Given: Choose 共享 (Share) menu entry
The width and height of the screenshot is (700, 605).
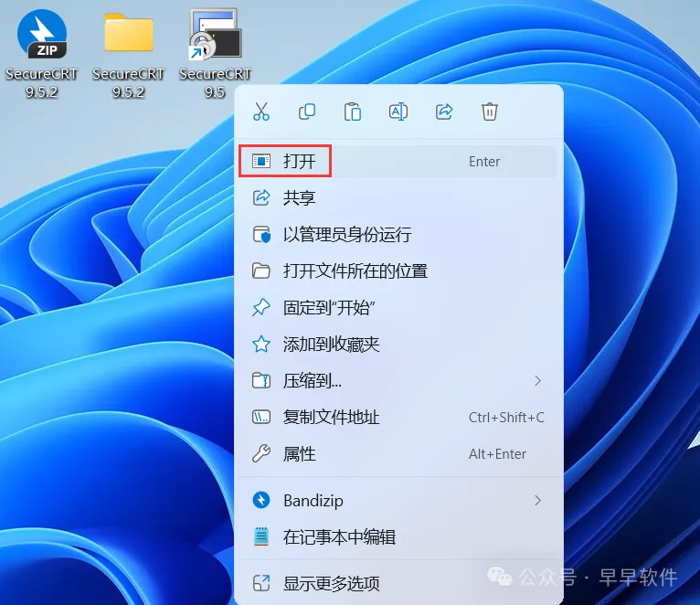Looking at the screenshot, I should [x=398, y=197].
